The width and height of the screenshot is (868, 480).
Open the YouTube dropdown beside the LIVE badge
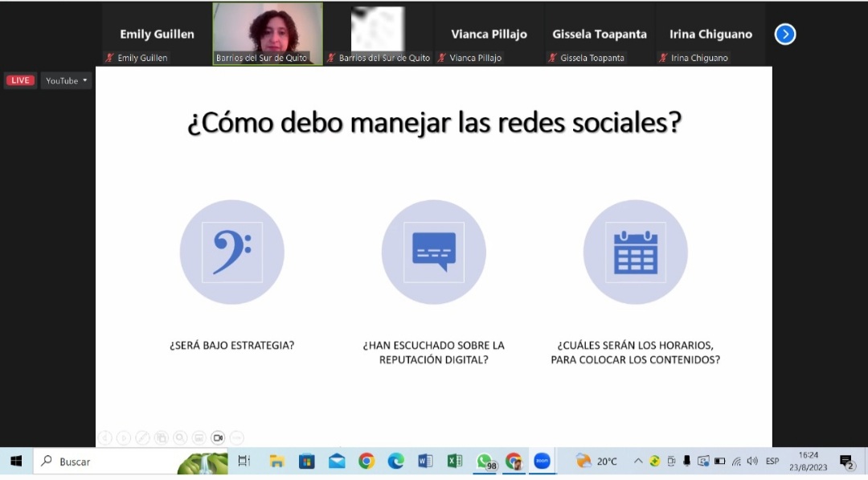[66, 80]
